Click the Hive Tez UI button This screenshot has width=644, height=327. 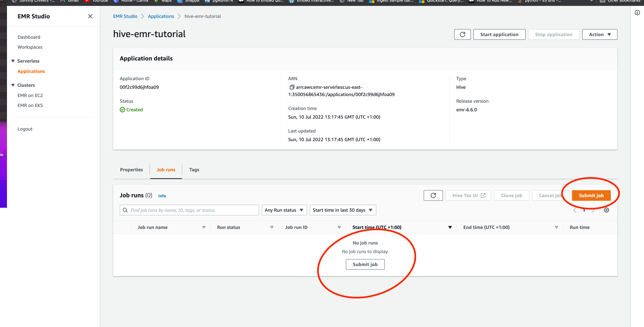click(x=468, y=195)
